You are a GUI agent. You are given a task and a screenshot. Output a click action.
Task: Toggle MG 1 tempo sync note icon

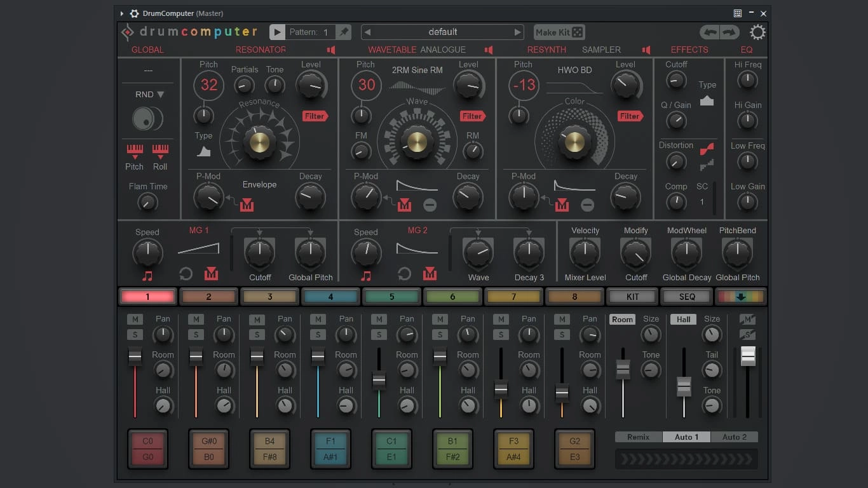[x=147, y=275]
